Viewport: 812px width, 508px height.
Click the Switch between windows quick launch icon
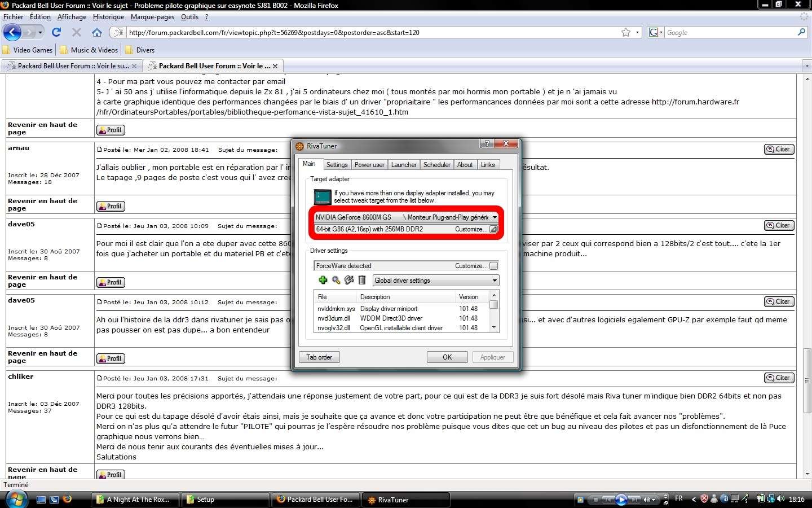click(54, 500)
